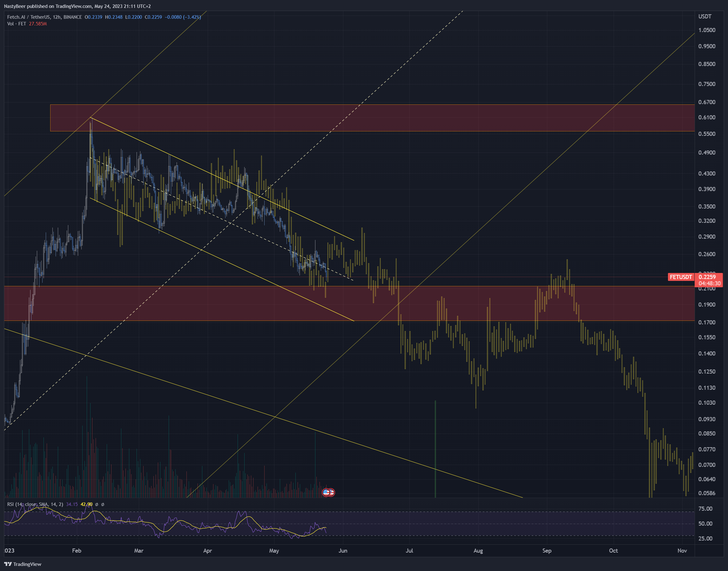This screenshot has width=728, height=571.
Task: Click the close price value C0.2259
Action: [153, 17]
